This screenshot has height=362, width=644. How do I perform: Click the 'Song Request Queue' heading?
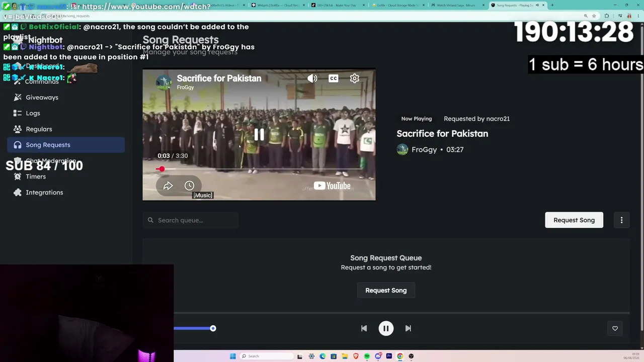click(x=386, y=258)
